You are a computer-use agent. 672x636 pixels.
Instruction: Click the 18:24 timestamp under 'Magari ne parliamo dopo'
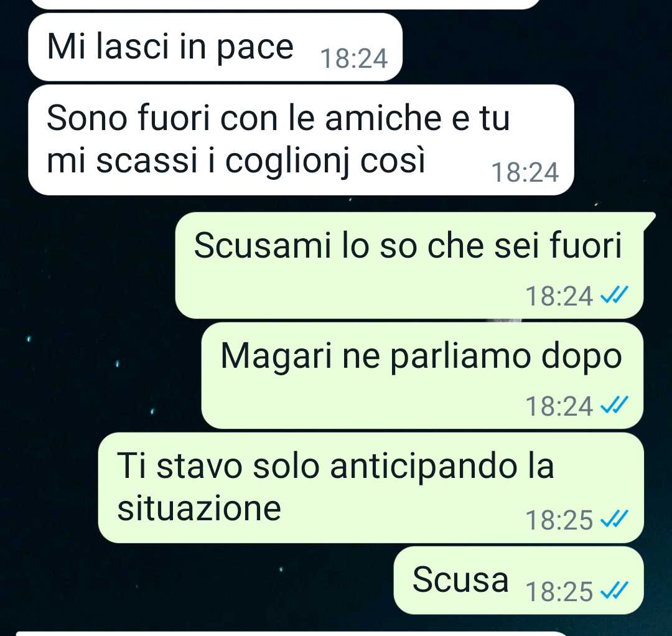[559, 406]
